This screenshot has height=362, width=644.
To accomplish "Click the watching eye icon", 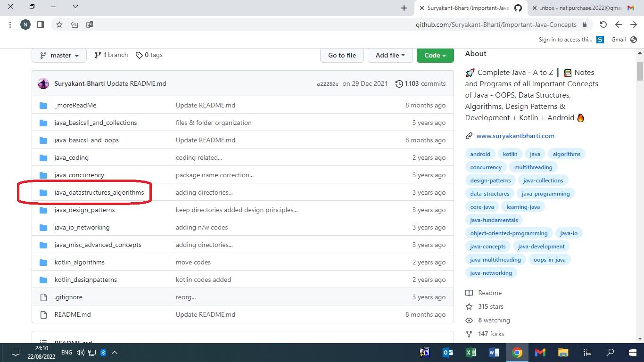I will click(x=469, y=320).
